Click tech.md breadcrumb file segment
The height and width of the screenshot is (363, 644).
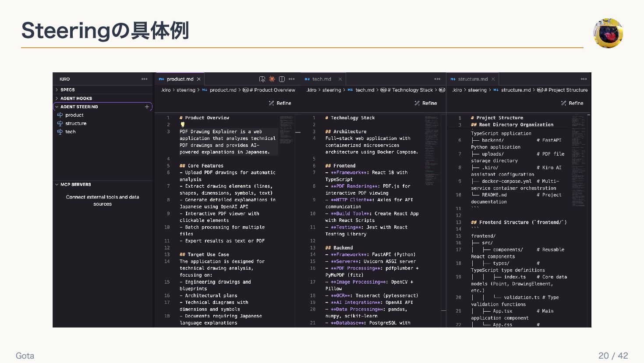[364, 90]
